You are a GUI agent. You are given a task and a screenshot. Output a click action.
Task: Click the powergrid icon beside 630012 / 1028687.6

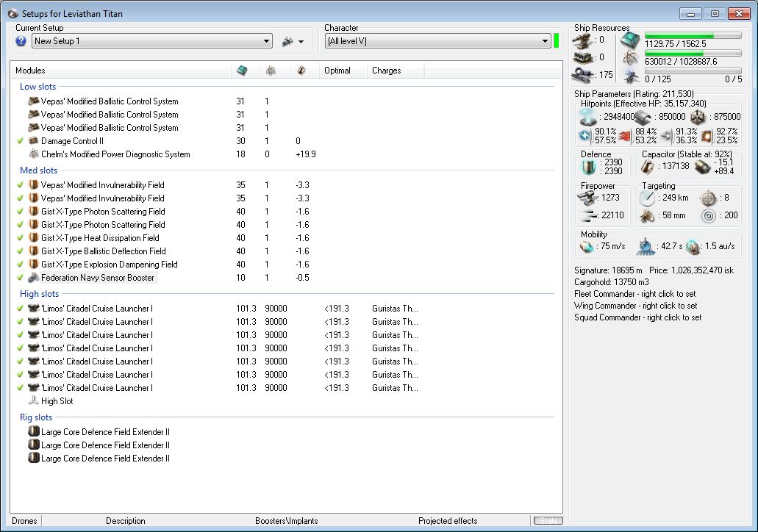click(x=630, y=58)
